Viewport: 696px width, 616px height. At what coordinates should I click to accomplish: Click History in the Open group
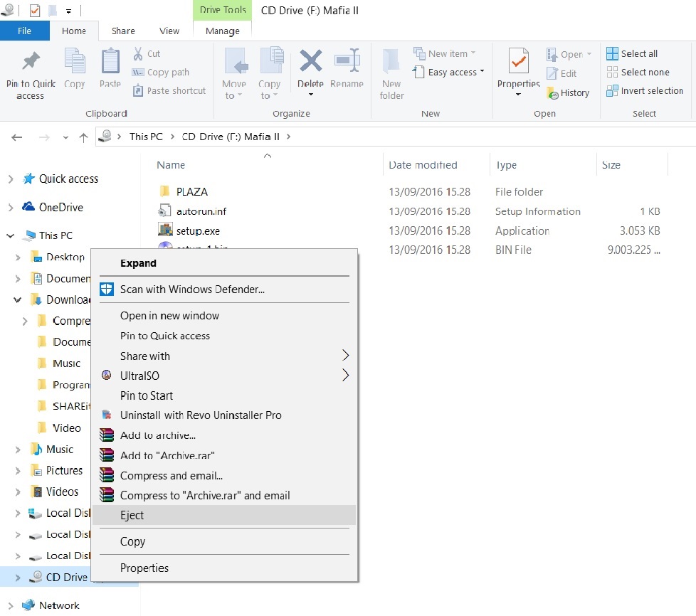pos(568,92)
